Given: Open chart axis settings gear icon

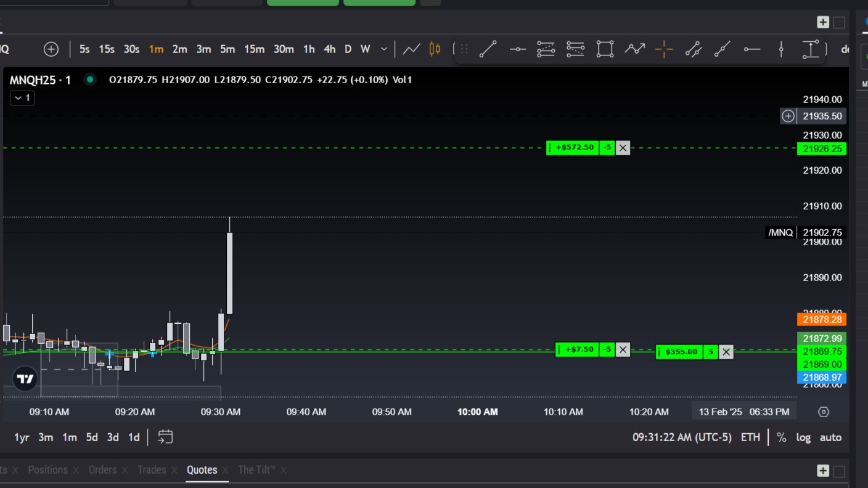Looking at the screenshot, I should click(x=824, y=412).
